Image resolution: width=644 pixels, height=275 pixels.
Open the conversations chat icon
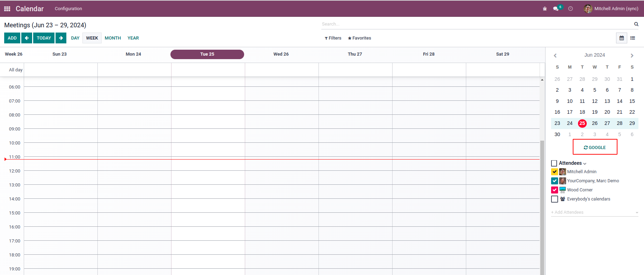pos(556,9)
